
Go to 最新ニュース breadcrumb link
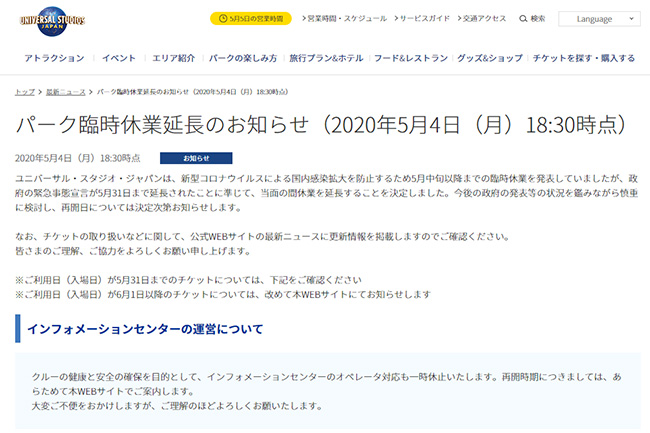pos(65,92)
